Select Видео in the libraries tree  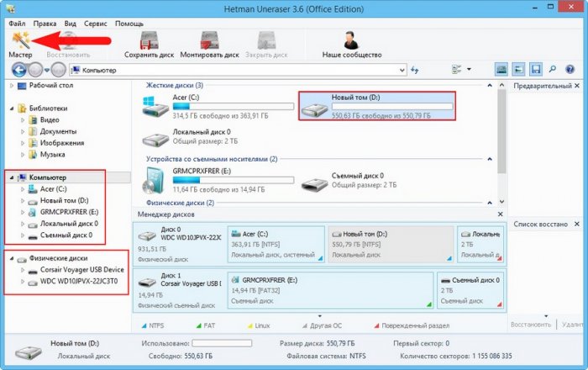[x=50, y=120]
